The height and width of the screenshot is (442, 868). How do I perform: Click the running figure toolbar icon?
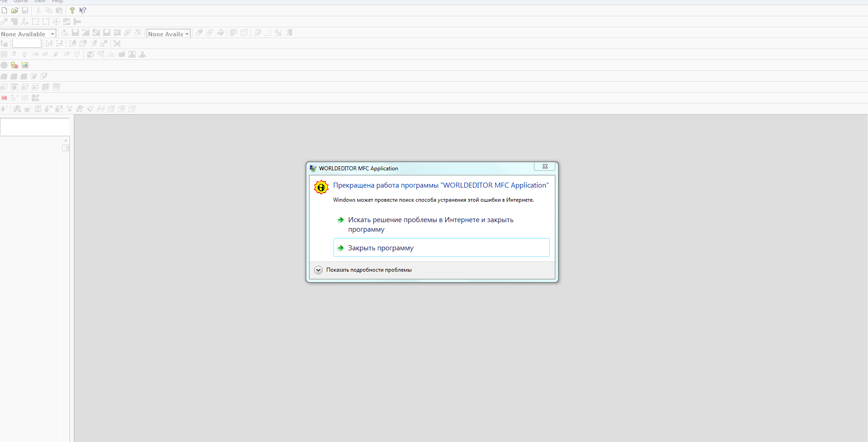click(25, 21)
